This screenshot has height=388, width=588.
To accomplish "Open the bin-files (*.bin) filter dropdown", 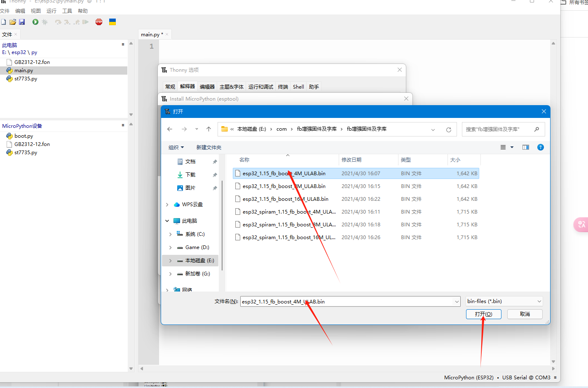I will [x=504, y=301].
